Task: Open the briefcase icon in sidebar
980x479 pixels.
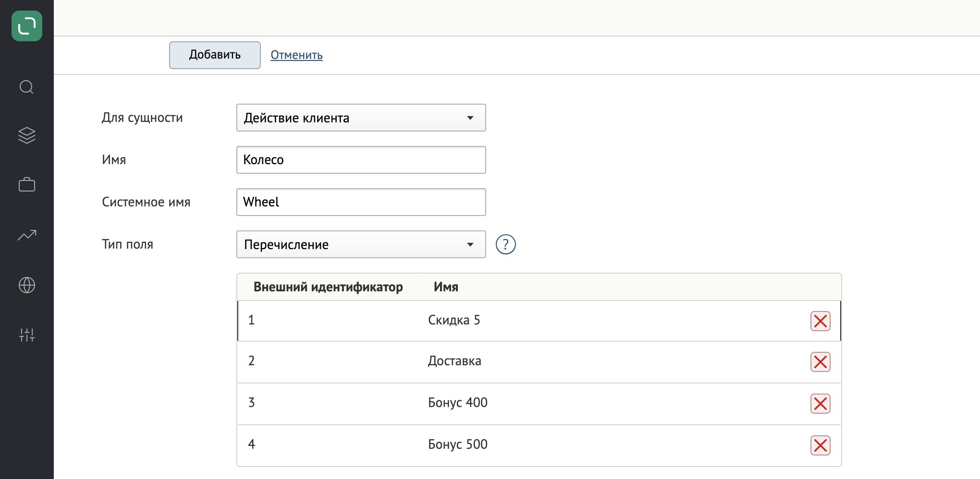Action: click(27, 185)
